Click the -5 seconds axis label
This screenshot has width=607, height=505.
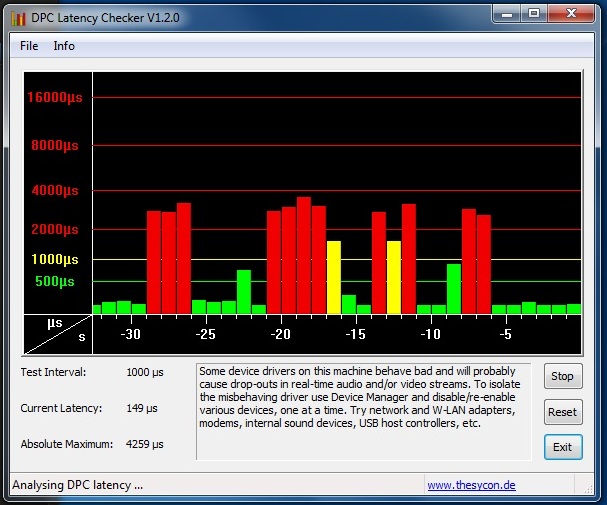[506, 334]
